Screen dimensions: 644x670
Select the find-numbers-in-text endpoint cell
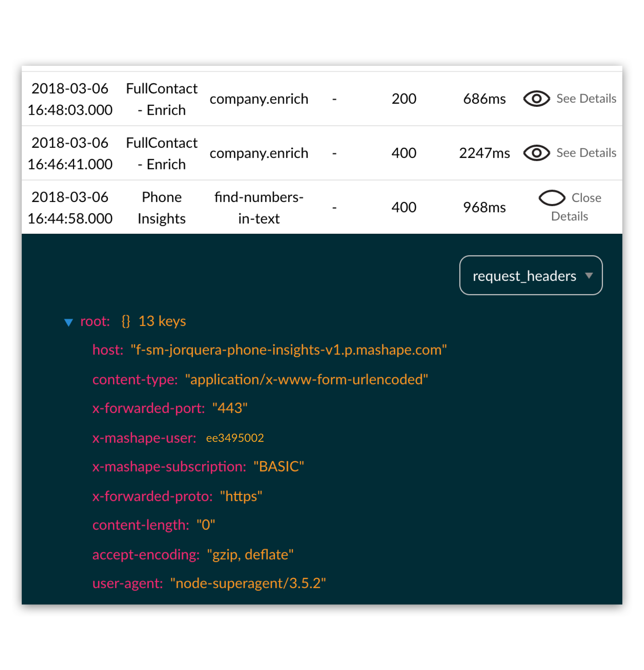click(259, 208)
